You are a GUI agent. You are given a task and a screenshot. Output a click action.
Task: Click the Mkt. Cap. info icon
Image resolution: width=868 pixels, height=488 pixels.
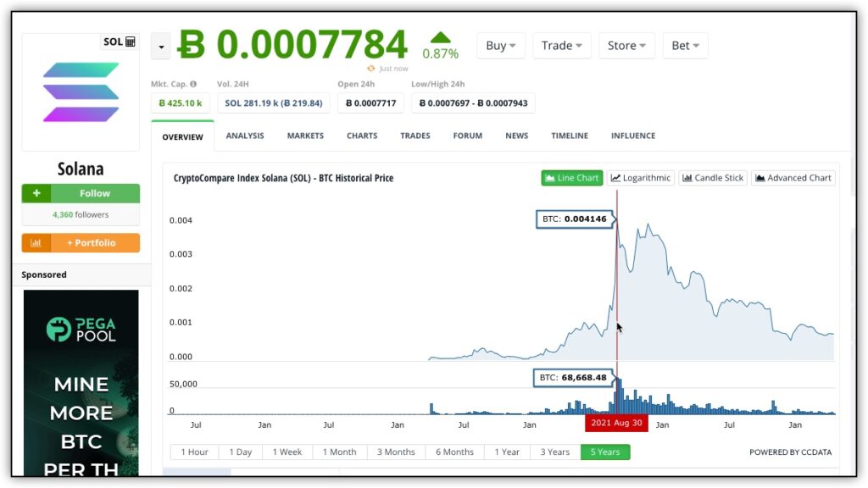click(x=193, y=84)
